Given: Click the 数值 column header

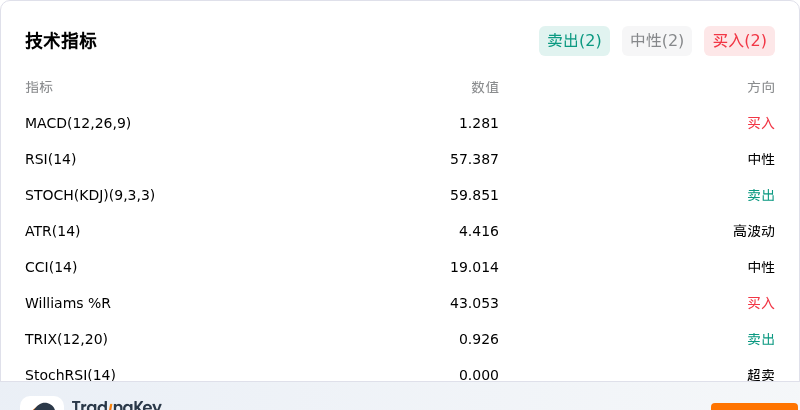Looking at the screenshot, I should pos(485,87).
